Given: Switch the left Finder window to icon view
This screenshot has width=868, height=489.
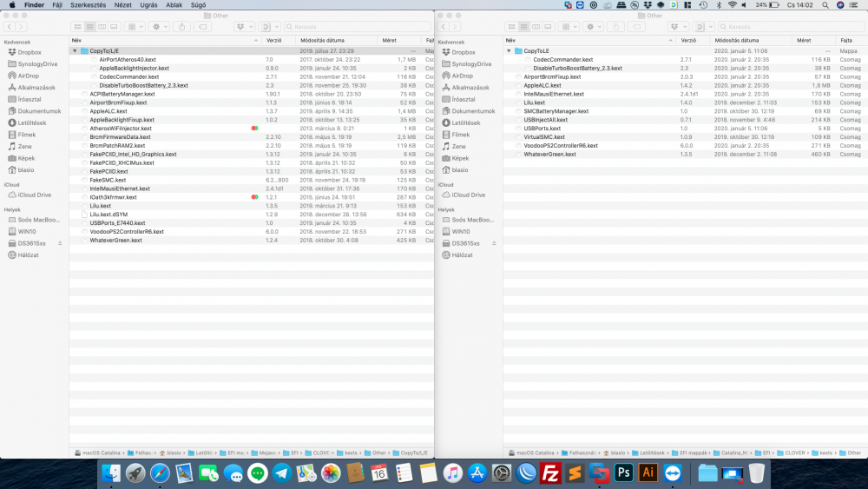Looking at the screenshot, I should 78,27.
